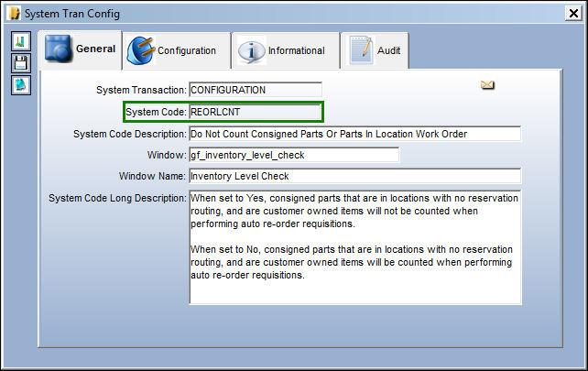Click the System Transaction field
Viewport: 588px width, 371px height.
coord(256,90)
